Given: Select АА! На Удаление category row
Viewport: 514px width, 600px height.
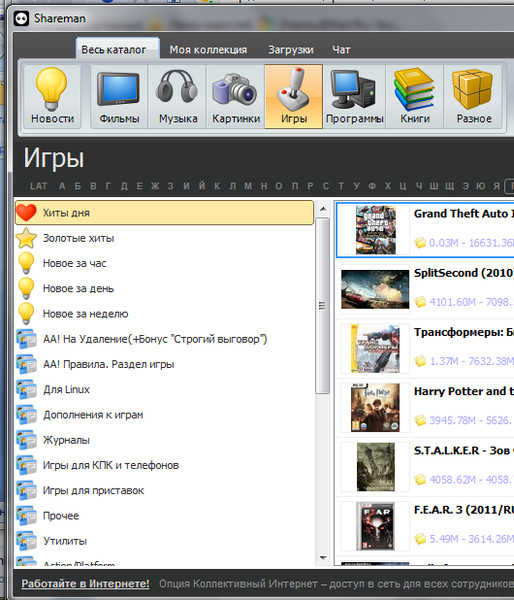Looking at the screenshot, I should 165,339.
